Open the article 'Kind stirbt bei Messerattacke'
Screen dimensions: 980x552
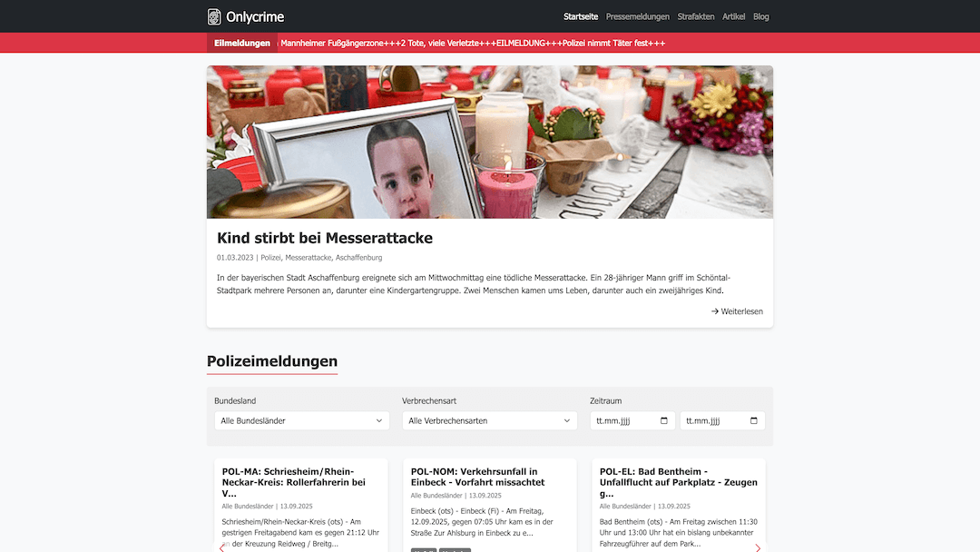pyautogui.click(x=324, y=238)
